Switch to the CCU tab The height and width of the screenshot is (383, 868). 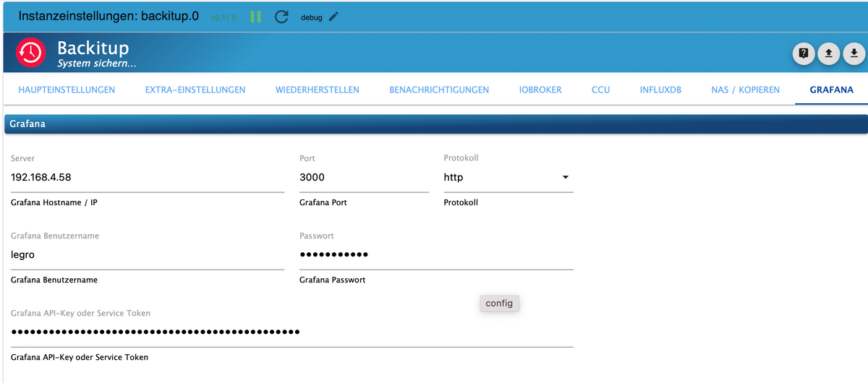coord(600,90)
